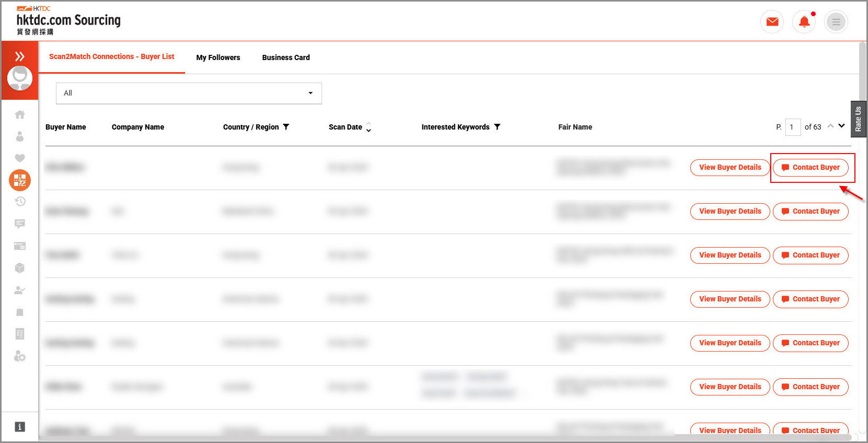Screen dimensions: 868x443
Task: Select the Scan2Match QR icon in sidebar
Action: tap(20, 180)
